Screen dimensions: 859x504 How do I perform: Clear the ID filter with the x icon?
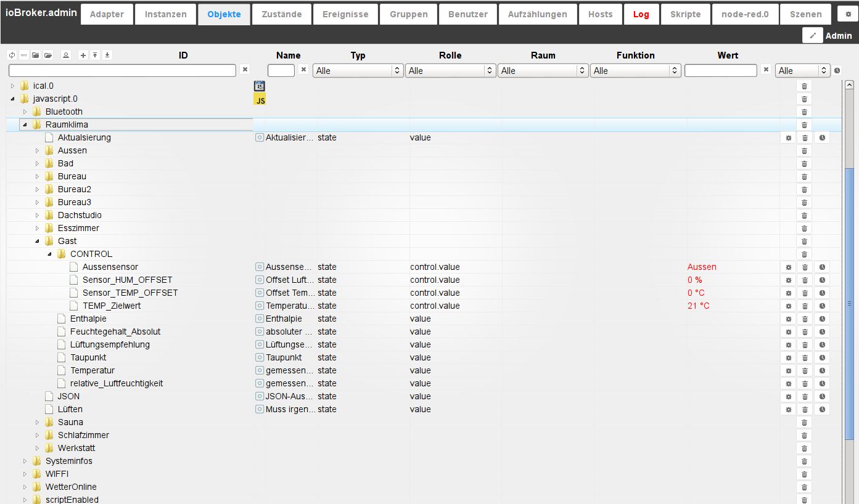point(245,70)
